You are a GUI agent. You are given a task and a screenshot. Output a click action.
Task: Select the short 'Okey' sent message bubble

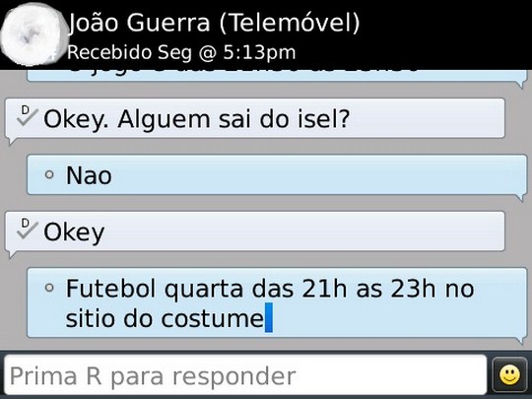(x=255, y=232)
